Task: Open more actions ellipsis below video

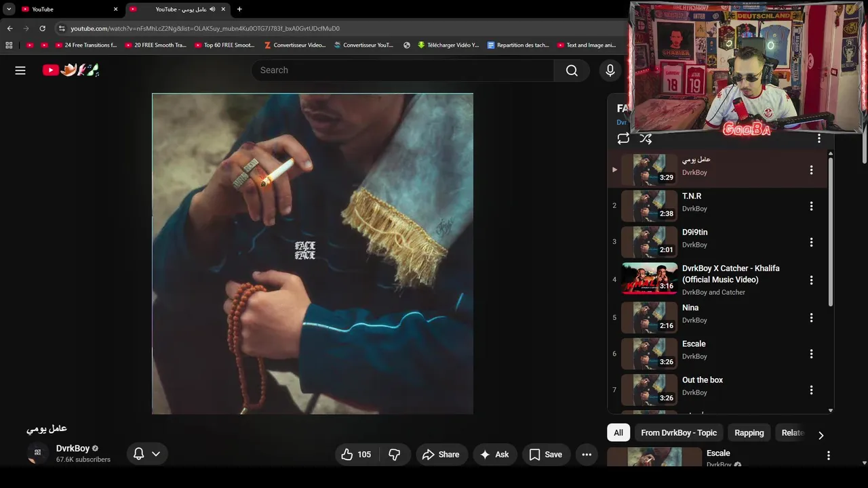Action: 587,455
